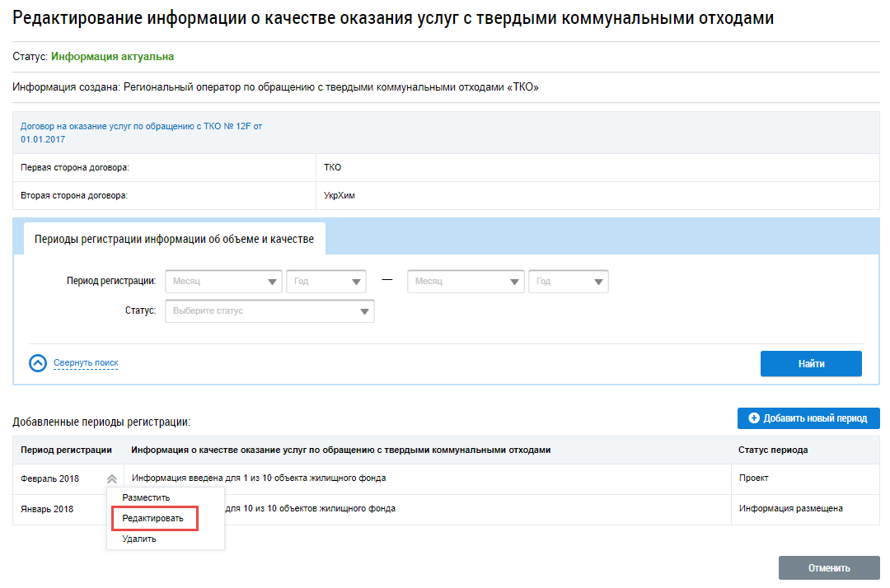Click the Свернуть поиск link
The width and height of the screenshot is (890, 588).
click(x=86, y=363)
